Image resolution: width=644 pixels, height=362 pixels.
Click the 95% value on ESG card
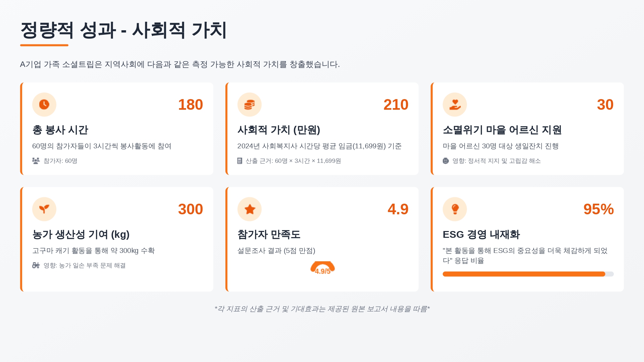[598, 209]
